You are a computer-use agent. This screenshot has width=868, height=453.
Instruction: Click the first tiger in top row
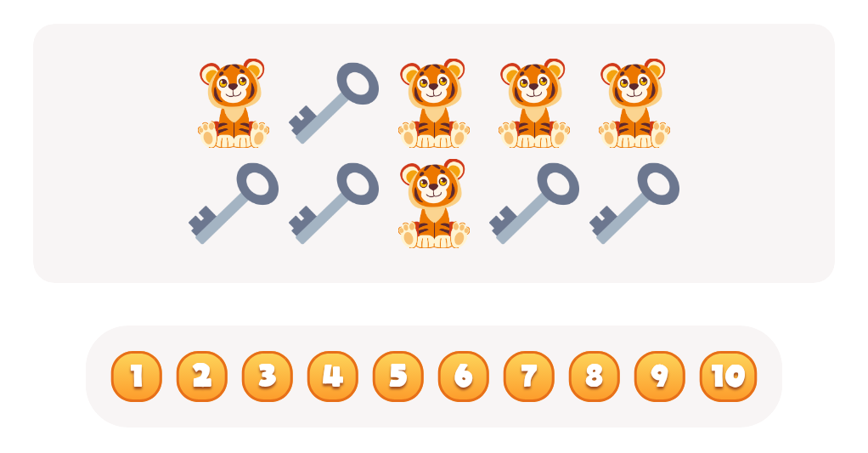234,104
